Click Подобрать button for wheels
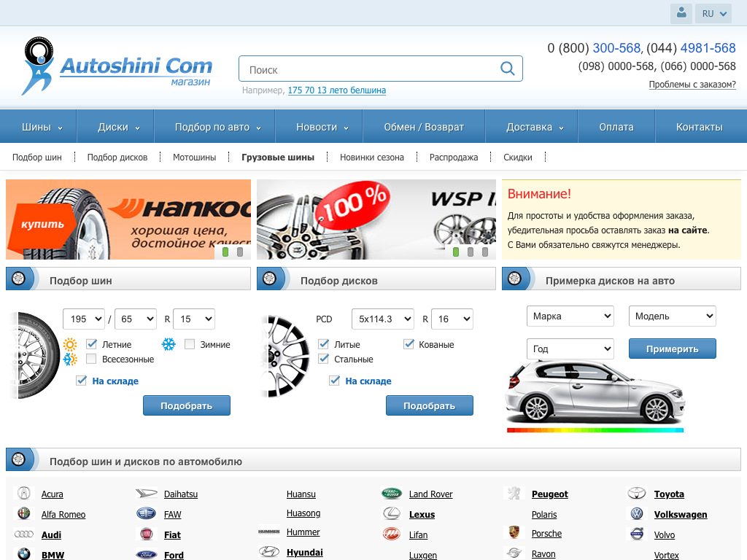The height and width of the screenshot is (560, 747). 429,405
